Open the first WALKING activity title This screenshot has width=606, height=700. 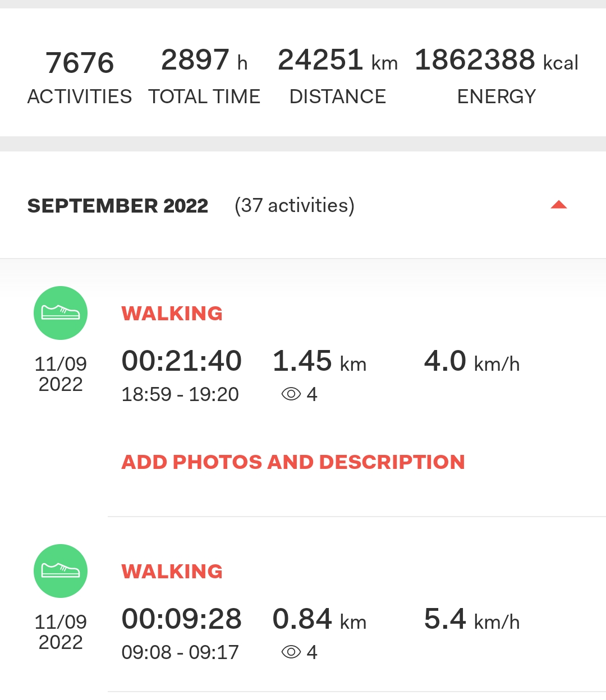coord(172,313)
